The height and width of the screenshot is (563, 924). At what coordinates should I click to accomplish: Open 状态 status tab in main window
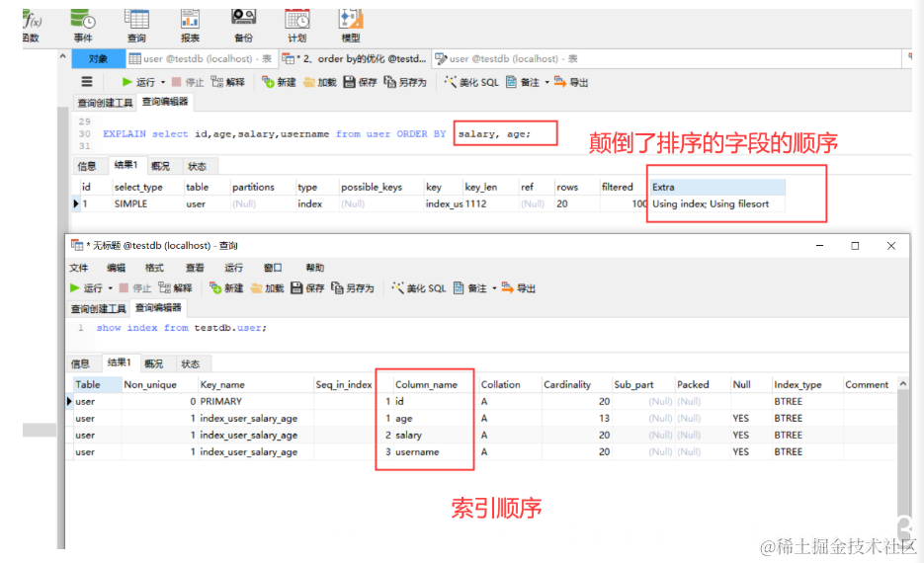tap(197, 167)
